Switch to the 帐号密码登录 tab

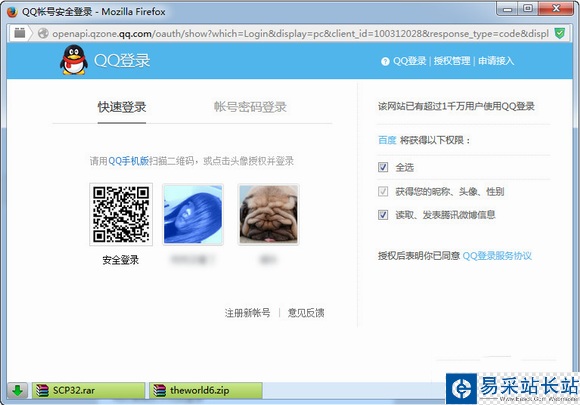tap(250, 107)
